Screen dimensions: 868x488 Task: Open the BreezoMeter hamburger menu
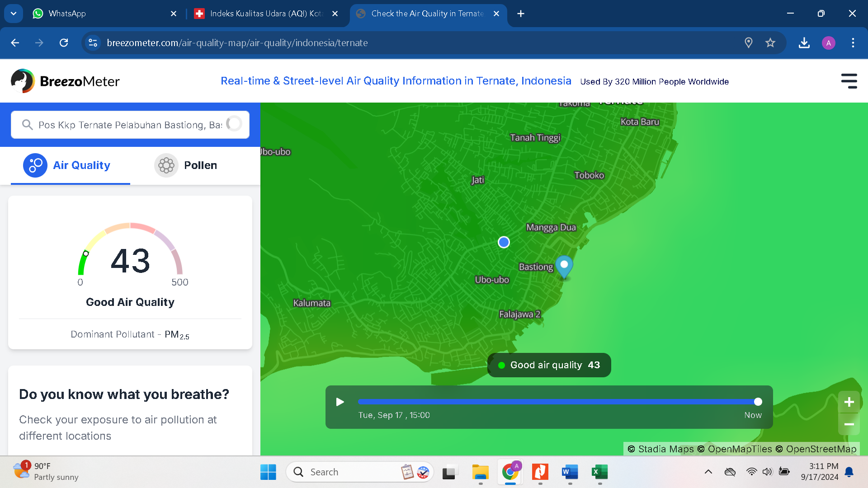tap(849, 81)
